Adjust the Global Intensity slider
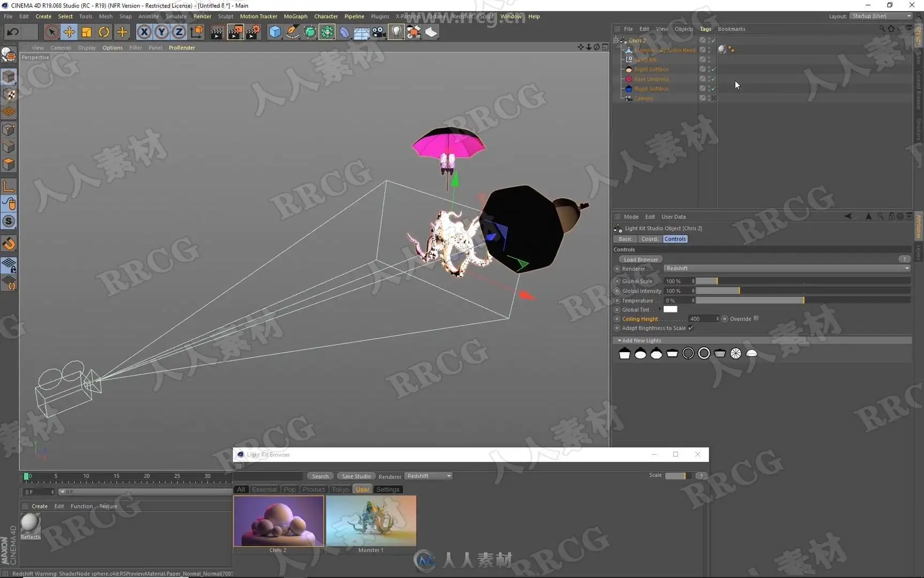Screen dimensions: 924x578 click(x=803, y=291)
